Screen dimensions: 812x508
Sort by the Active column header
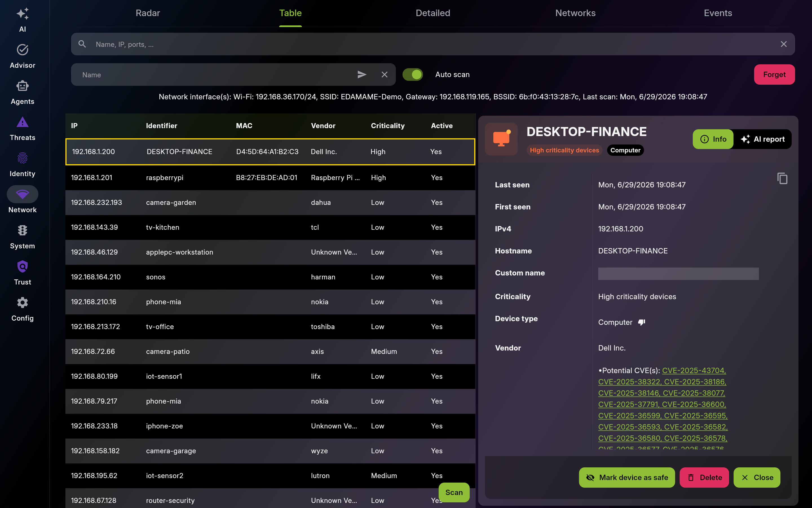pos(442,126)
